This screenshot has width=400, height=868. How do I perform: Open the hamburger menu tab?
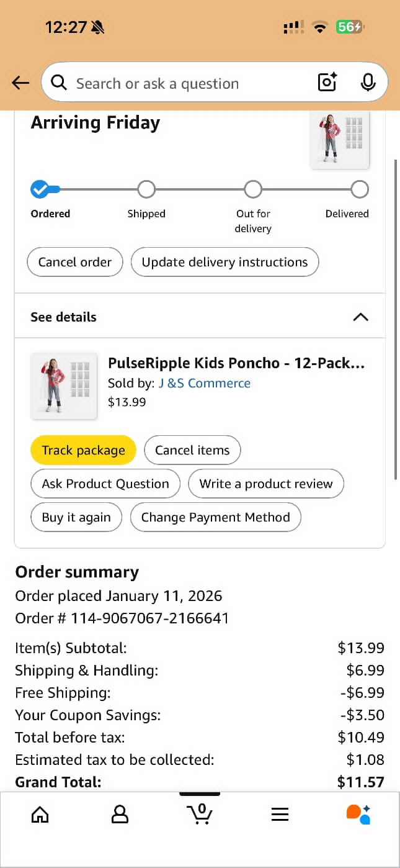pos(280,814)
